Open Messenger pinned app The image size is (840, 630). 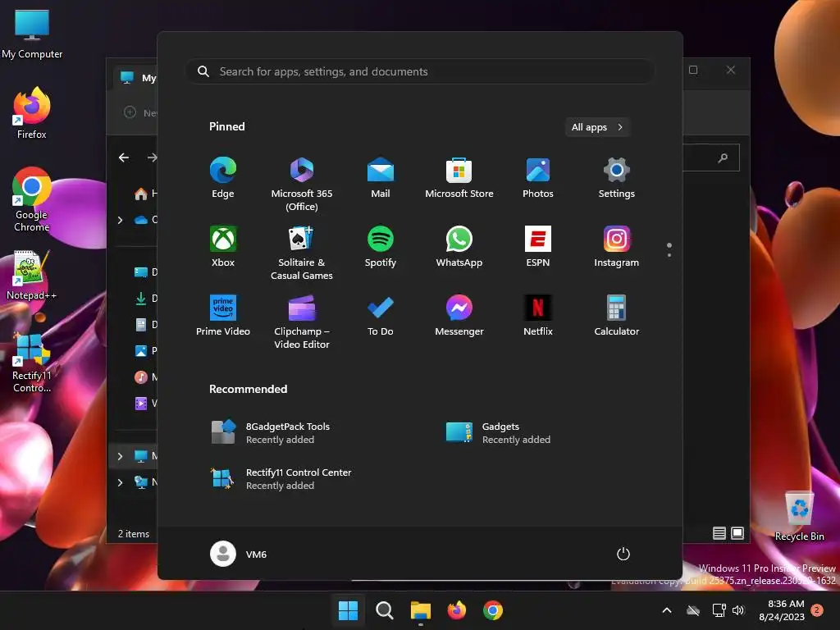click(459, 316)
